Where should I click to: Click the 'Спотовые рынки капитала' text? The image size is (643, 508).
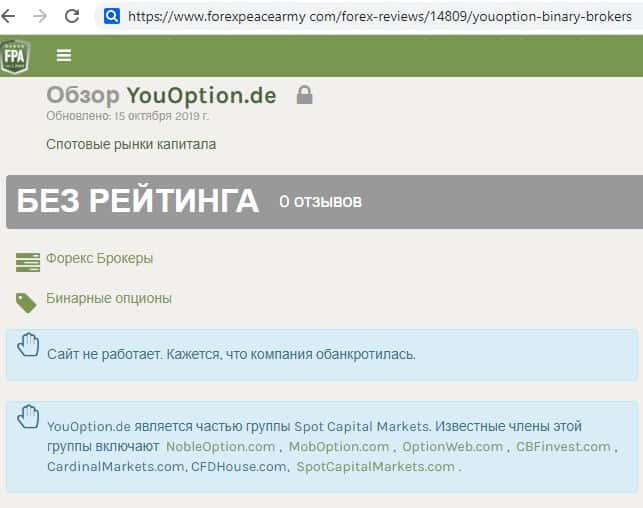click(131, 144)
